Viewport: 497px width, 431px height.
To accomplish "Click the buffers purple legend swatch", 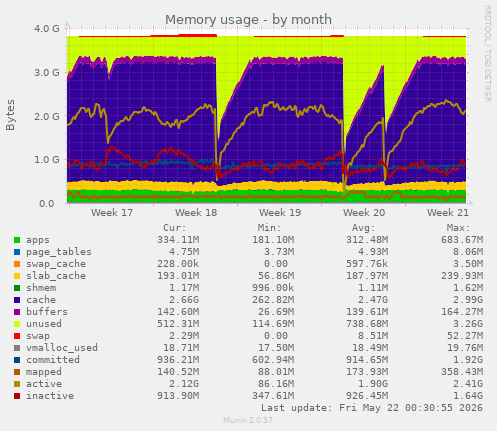I will click(x=17, y=312).
